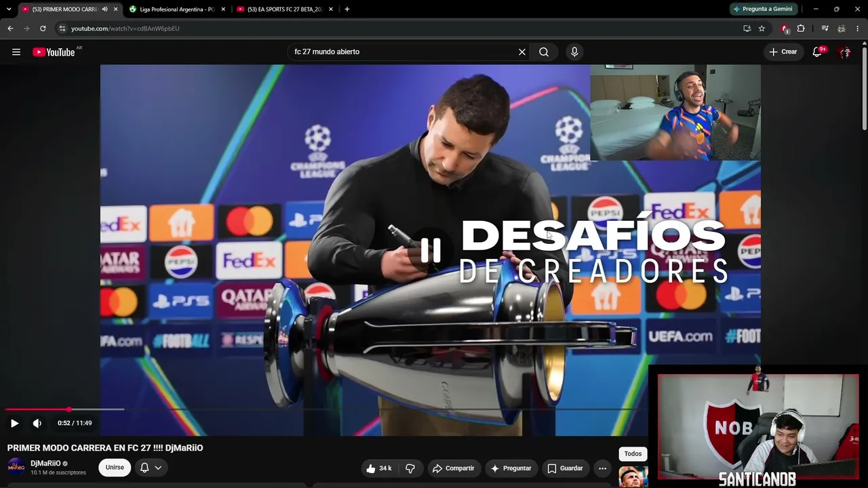Click the video title PRIMER MODO CARRERA EN FC 27
868x488 pixels.
click(x=105, y=448)
